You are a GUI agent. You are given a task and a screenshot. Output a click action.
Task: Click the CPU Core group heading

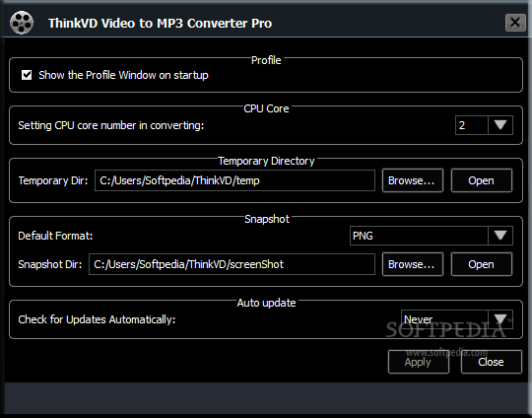pos(266,108)
